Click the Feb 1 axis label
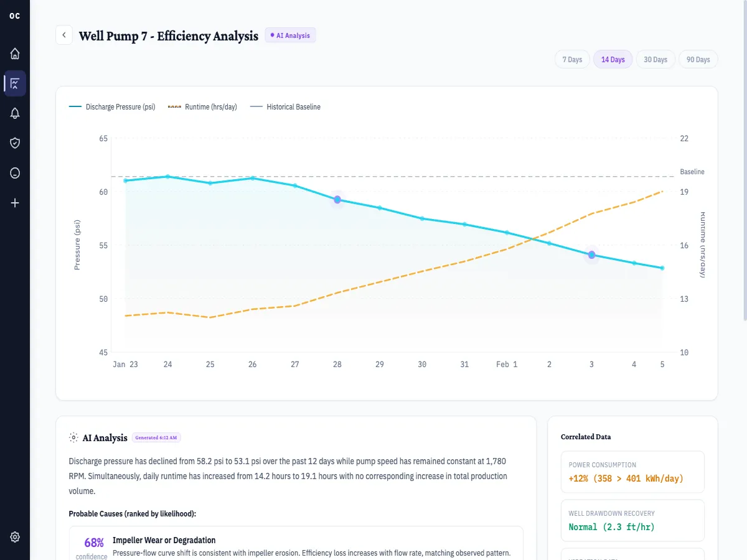The image size is (747, 560). [x=507, y=365]
